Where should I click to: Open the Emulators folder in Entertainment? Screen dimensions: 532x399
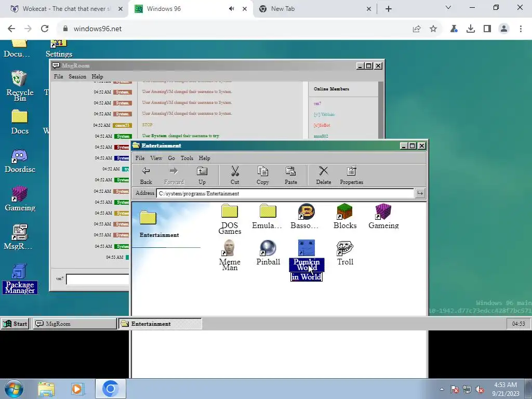pyautogui.click(x=268, y=217)
